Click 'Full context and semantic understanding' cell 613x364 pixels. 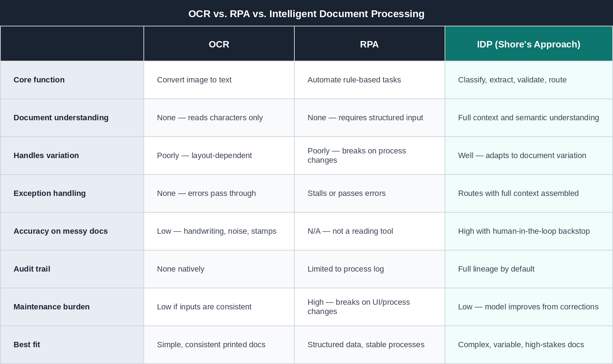pyautogui.click(x=528, y=118)
